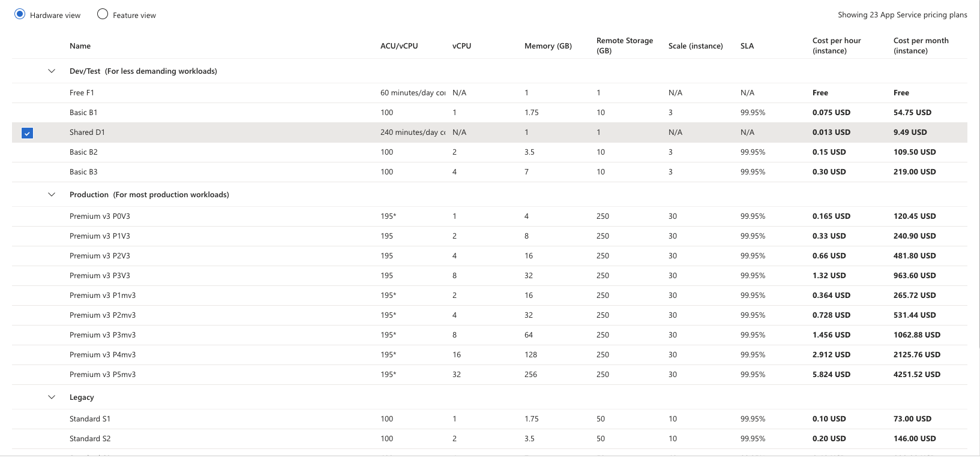This screenshot has width=980, height=464.
Task: Select the Free F1 plan row
Action: (x=82, y=93)
